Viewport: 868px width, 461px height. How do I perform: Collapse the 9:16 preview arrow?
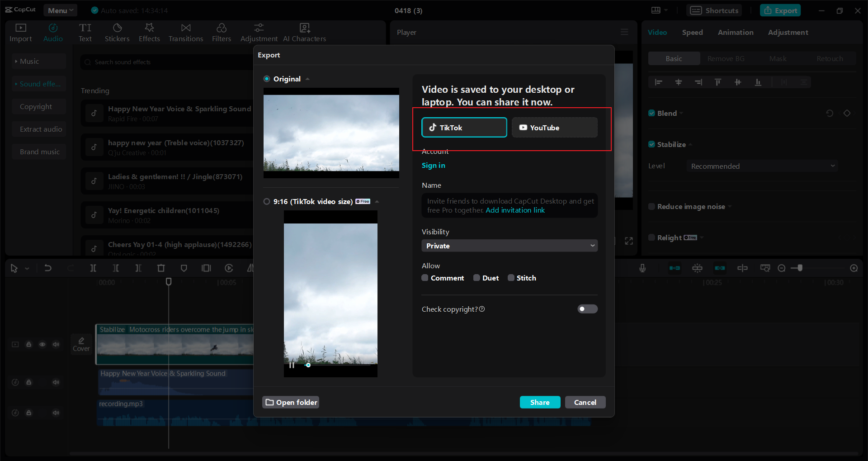pyautogui.click(x=377, y=201)
